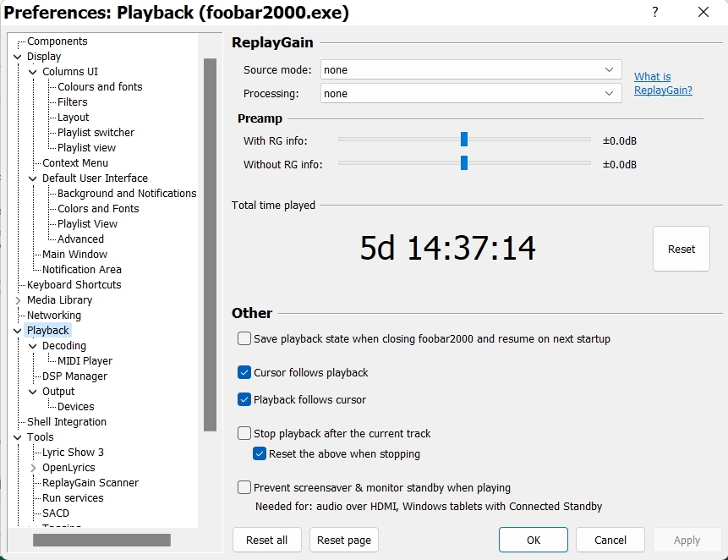The image size is (728, 560).
Task: Expand the OpenLyrics tree node
Action: (x=32, y=468)
